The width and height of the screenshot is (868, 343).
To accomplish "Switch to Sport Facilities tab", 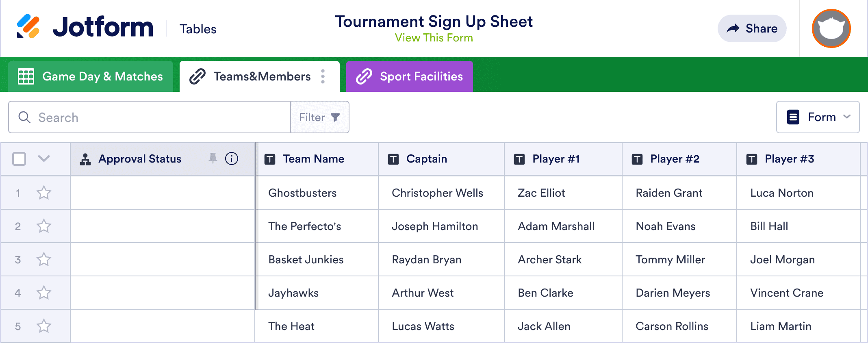I will click(x=409, y=76).
